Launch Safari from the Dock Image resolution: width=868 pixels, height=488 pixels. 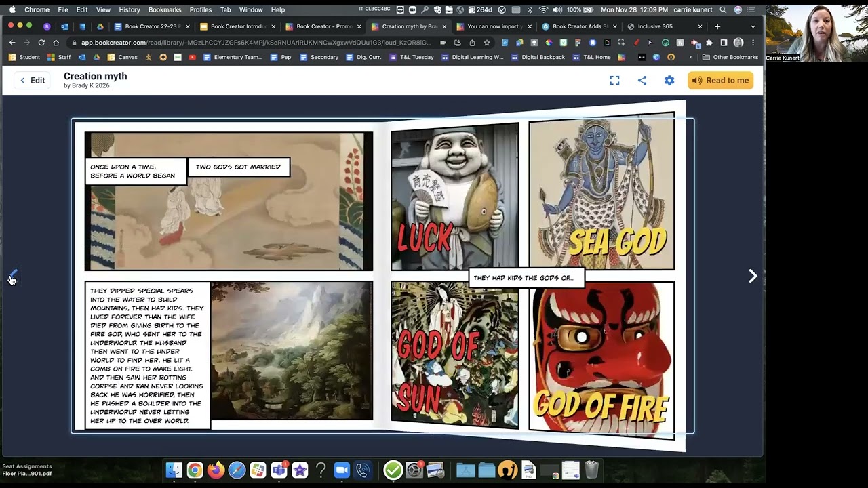click(x=237, y=470)
